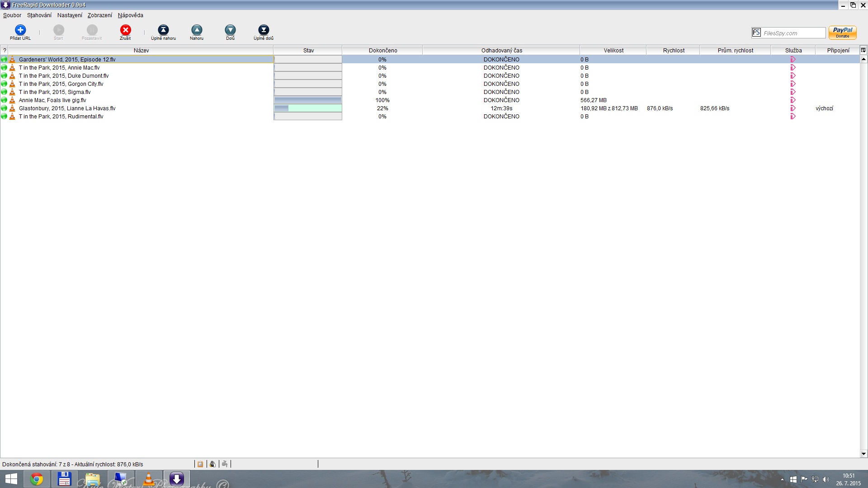Image resolution: width=868 pixels, height=488 pixels.
Task: Click the red Zrušit cancel icon
Action: [125, 30]
